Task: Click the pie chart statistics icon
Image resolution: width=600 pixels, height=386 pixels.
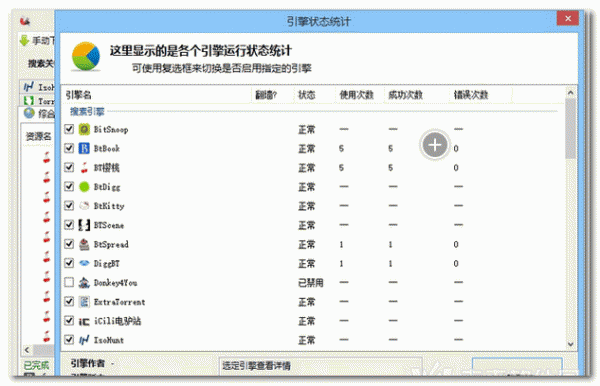Action: (86, 57)
